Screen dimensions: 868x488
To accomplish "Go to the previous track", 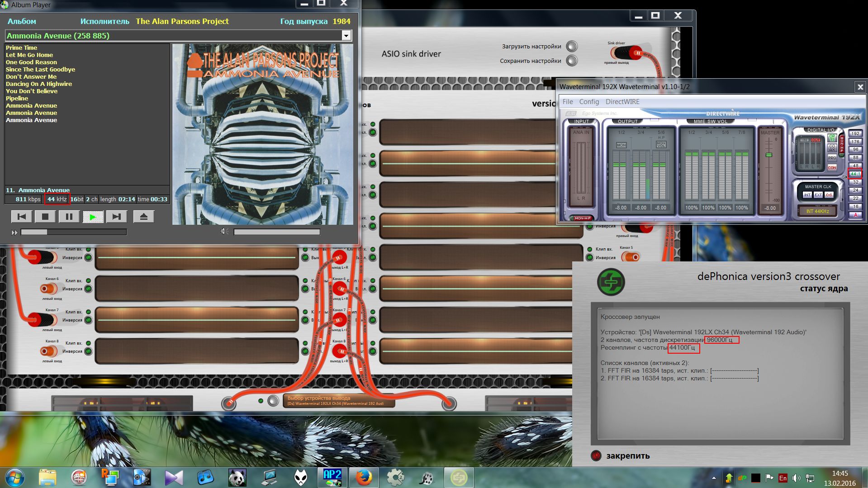I will coord(21,217).
